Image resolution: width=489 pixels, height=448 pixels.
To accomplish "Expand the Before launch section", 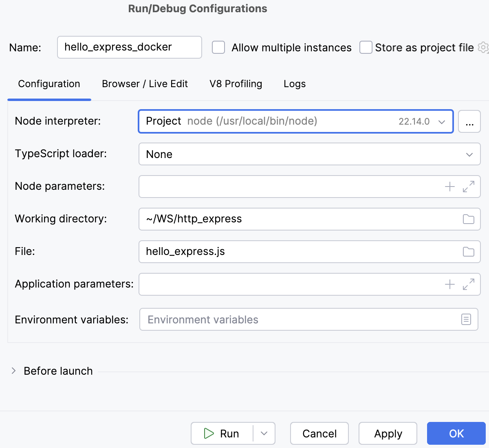I will click(x=14, y=371).
